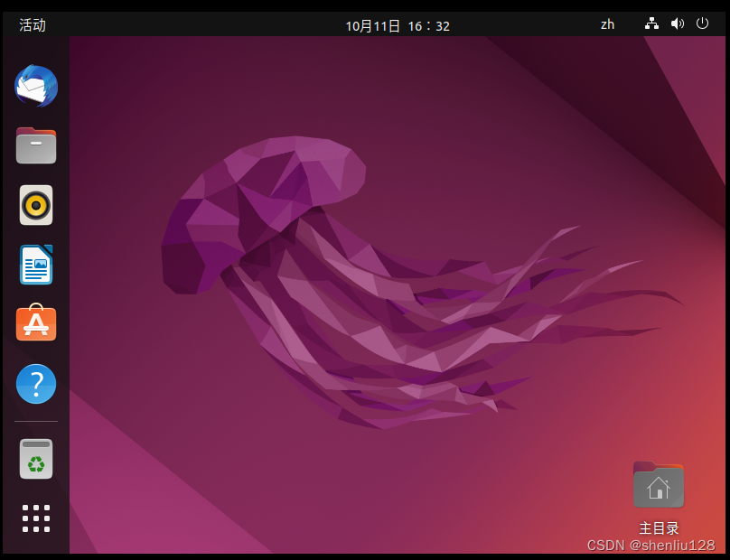Image resolution: width=730 pixels, height=560 pixels.
Task: Start LibreOffice Writer from the dock
Action: 36,265
